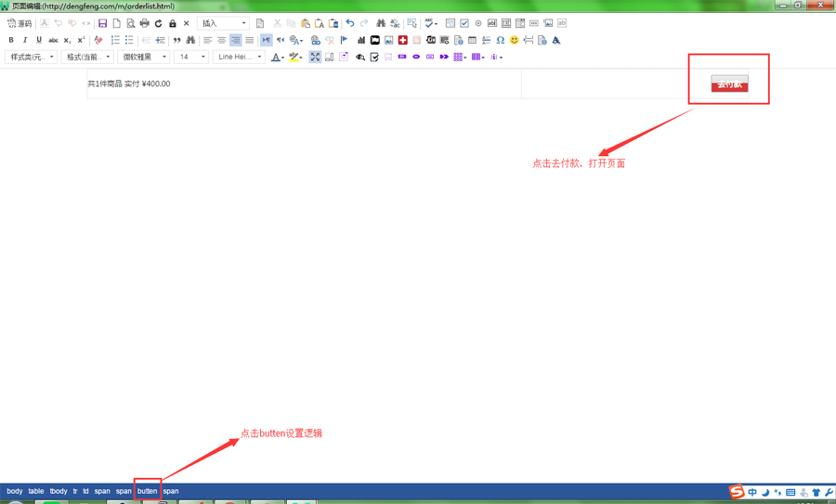Insert a form radio button element

tap(478, 23)
